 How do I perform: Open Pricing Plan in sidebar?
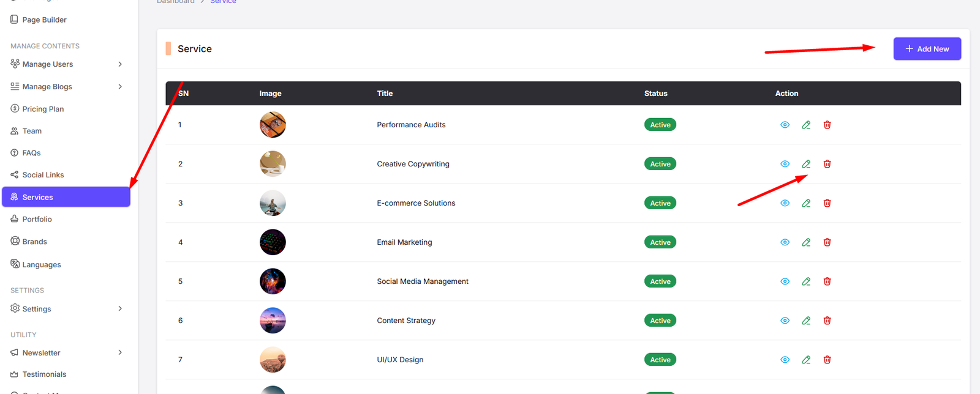pos(43,109)
